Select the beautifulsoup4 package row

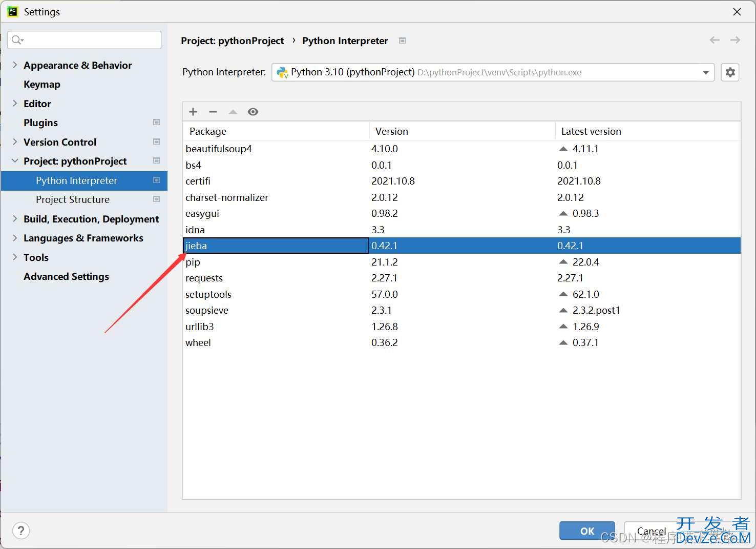462,149
